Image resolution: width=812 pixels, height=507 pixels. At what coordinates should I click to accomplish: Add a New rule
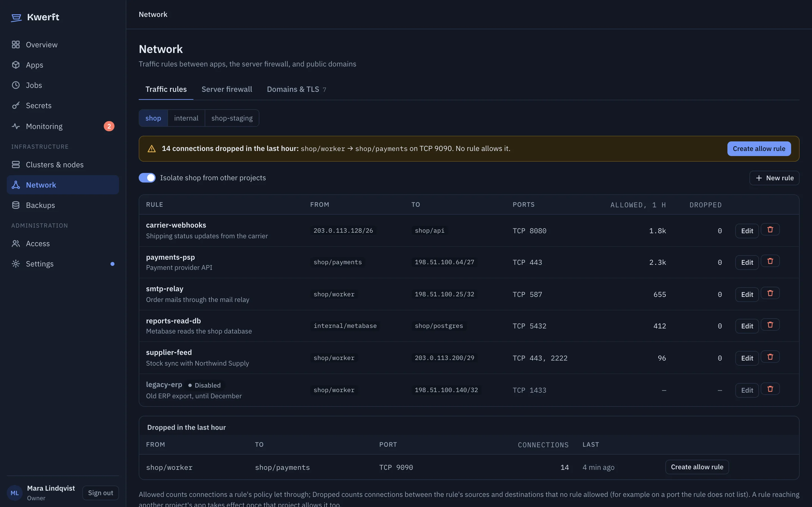pyautogui.click(x=774, y=178)
